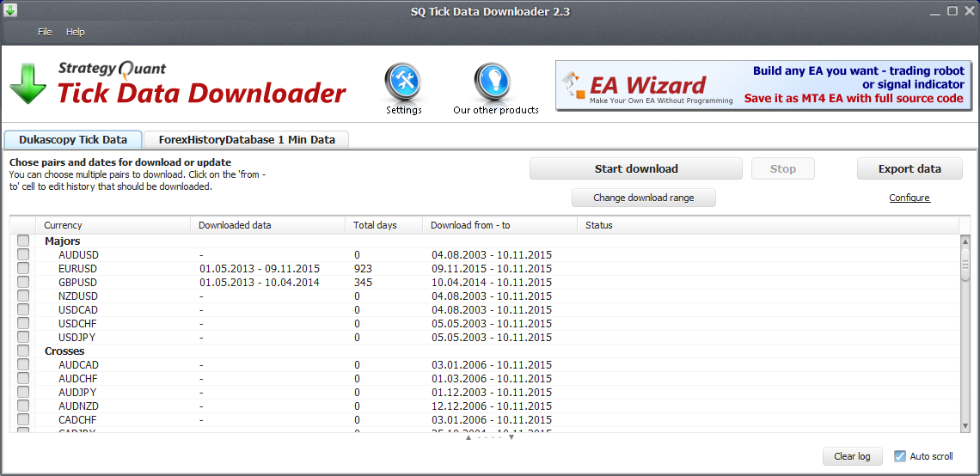Click the Status column header
This screenshot has width=980, height=476.
[769, 225]
